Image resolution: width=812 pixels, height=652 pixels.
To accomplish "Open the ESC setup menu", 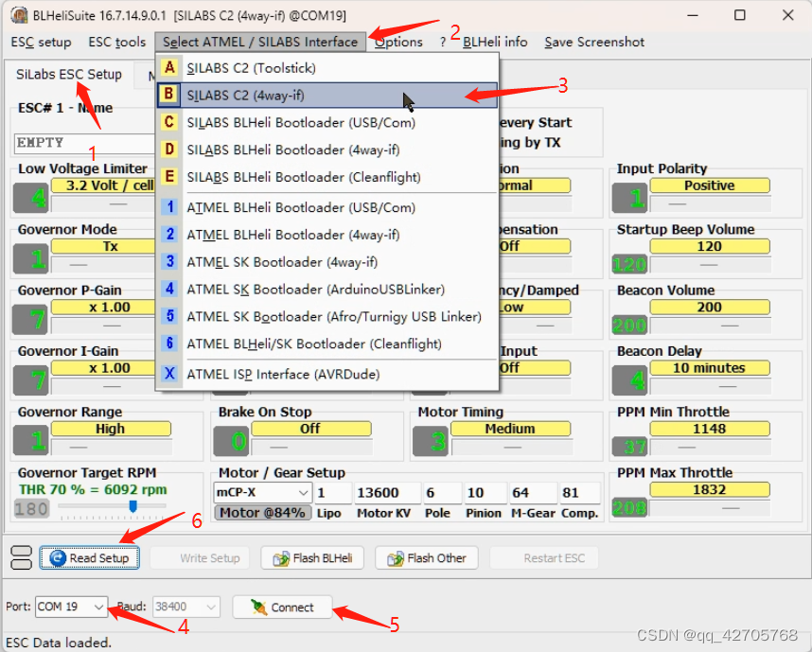I will point(41,42).
